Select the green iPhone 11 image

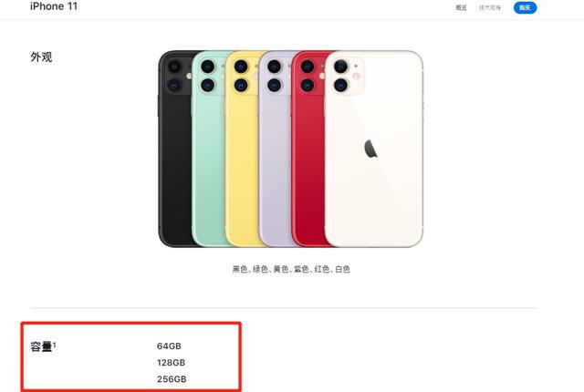pos(209,149)
